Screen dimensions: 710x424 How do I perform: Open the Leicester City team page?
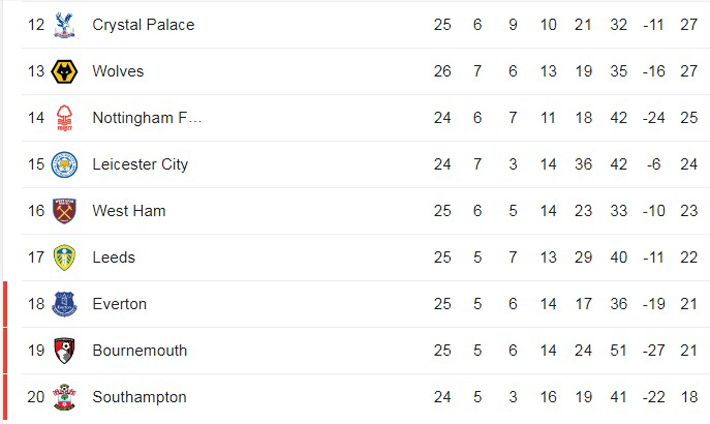(x=140, y=165)
